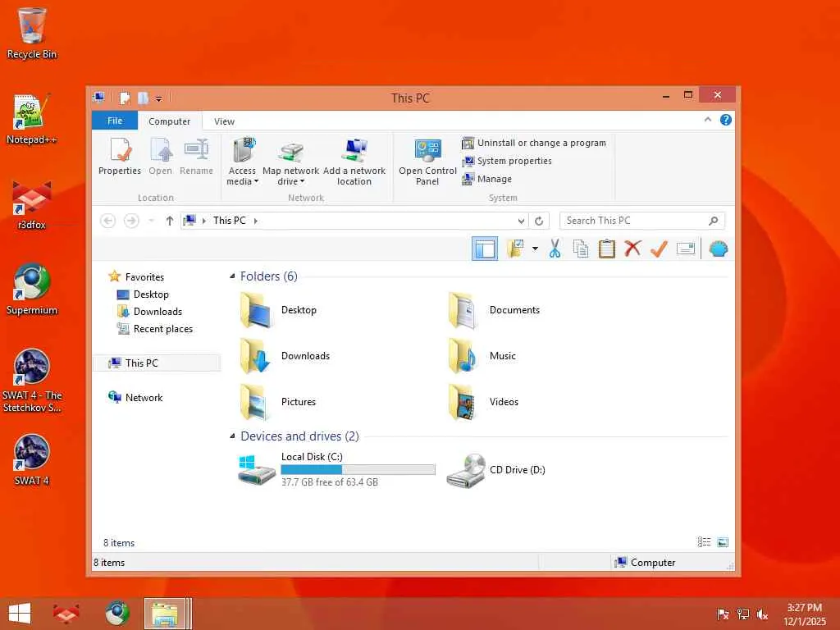Select Recent places in navigation pane
The height and width of the screenshot is (630, 840).
pos(155,329)
